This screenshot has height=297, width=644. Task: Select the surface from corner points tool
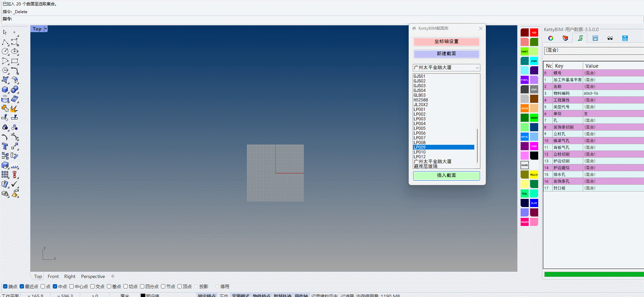pos(5,80)
